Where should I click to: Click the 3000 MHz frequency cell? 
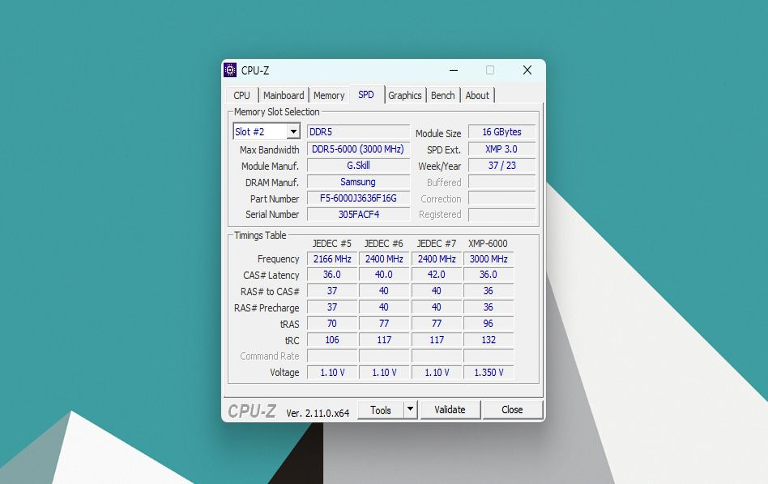click(488, 259)
